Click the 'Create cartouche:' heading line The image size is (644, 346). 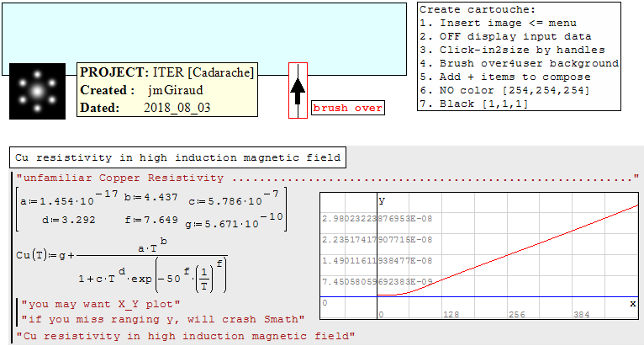tap(478, 9)
